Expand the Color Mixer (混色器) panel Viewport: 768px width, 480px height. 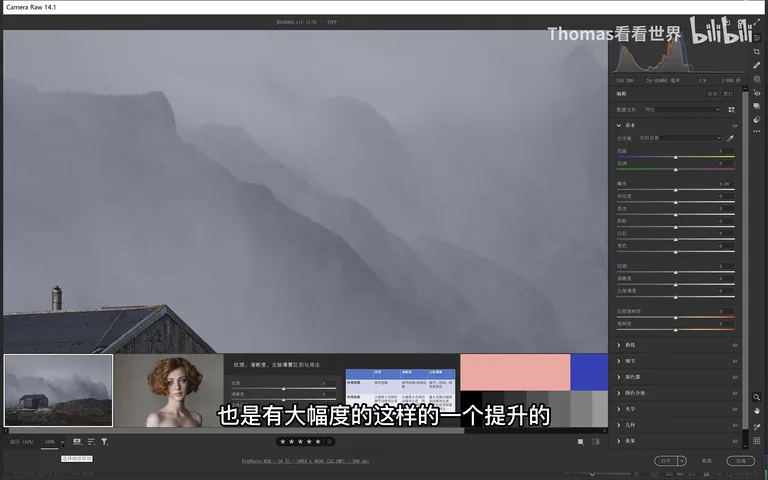[619, 377]
